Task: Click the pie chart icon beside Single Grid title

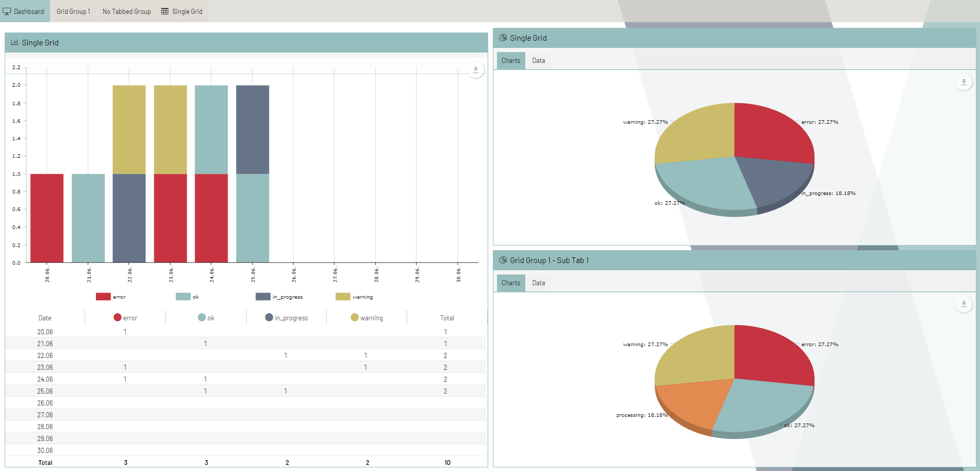Action: click(x=503, y=38)
